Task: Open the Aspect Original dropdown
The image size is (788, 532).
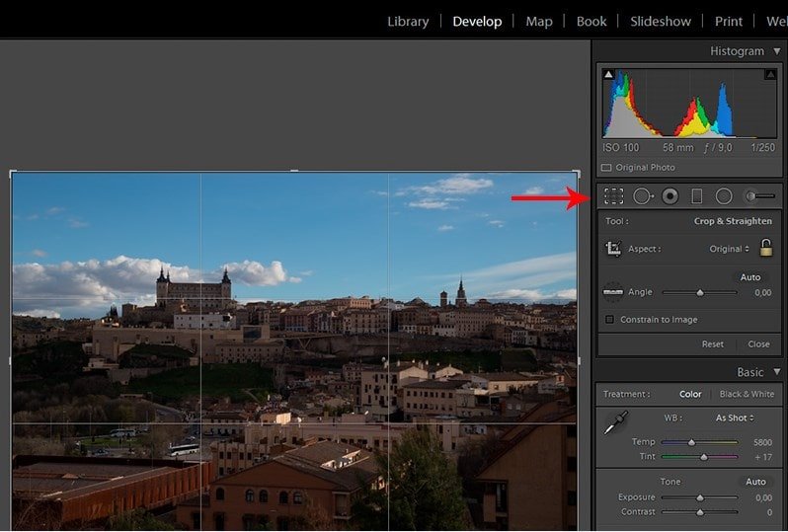Action: tap(731, 249)
